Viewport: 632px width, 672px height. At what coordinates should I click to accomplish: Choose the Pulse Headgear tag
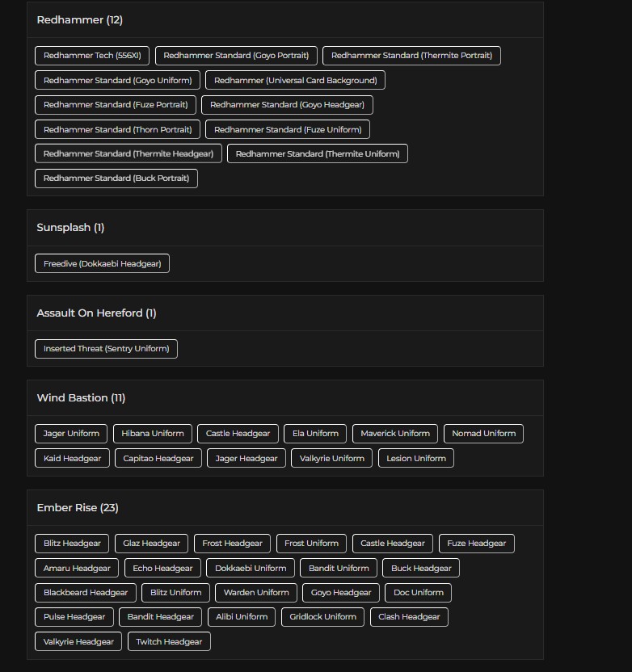[x=74, y=617]
